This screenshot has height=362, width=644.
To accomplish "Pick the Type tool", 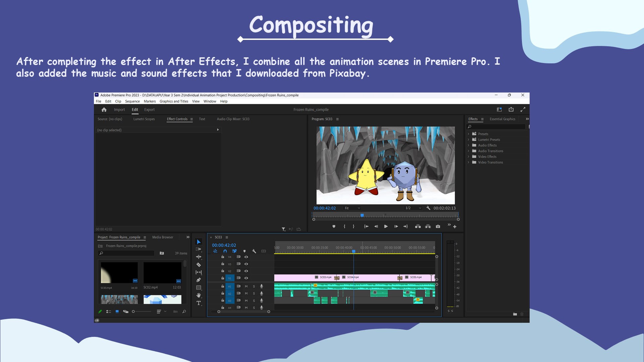I will pos(199,303).
